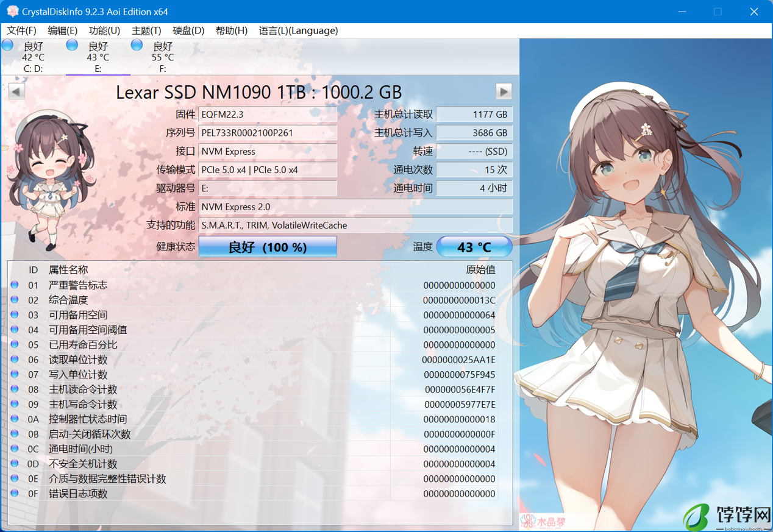Click status orb for attribute 0B 启动-关闭循环次数
This screenshot has width=773, height=532.
[x=15, y=433]
